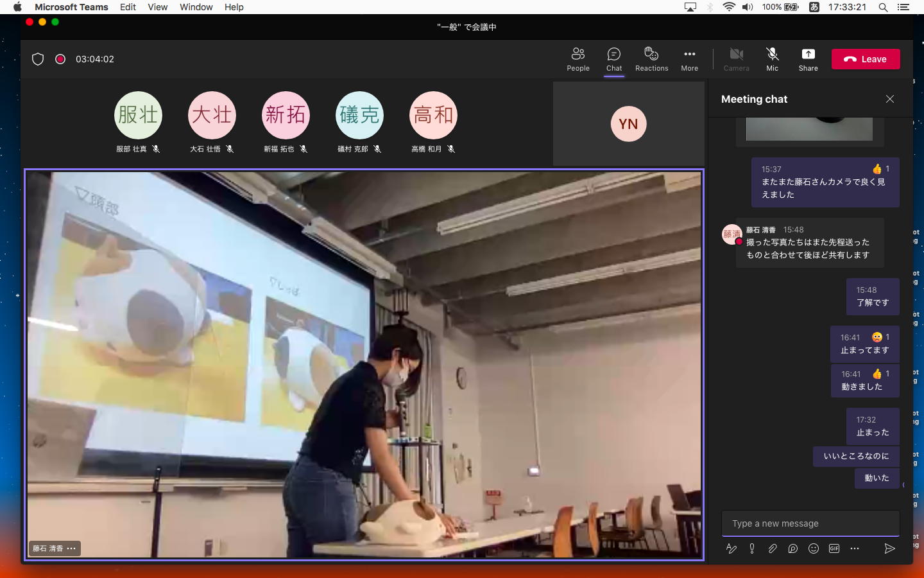Open Spotlight search in menu bar
Viewport: 924px width, 578px height.
coord(883,7)
